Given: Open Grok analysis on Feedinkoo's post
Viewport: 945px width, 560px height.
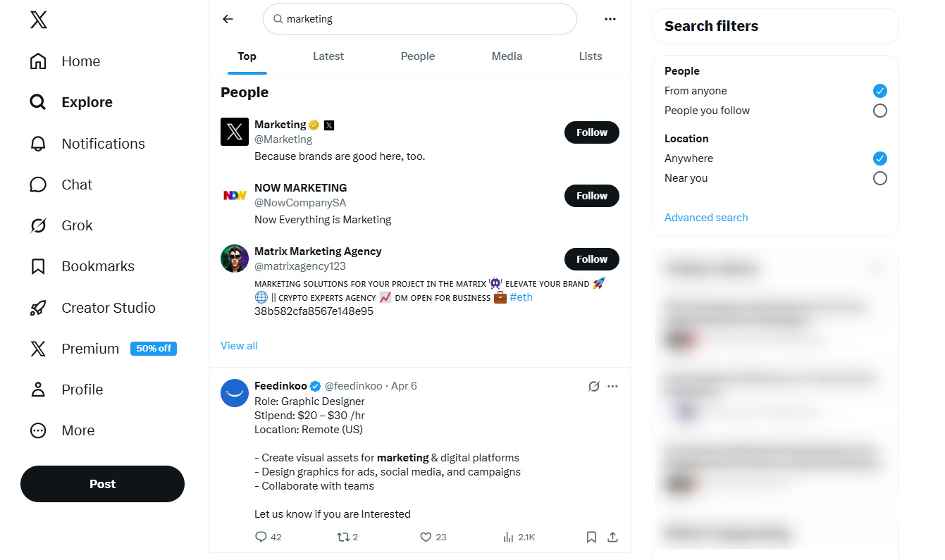Looking at the screenshot, I should [x=593, y=386].
